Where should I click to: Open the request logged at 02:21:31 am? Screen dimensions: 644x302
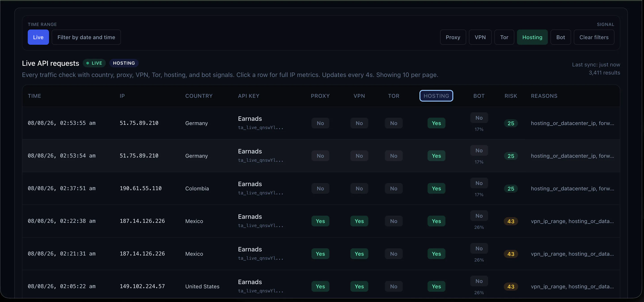[x=321, y=254]
